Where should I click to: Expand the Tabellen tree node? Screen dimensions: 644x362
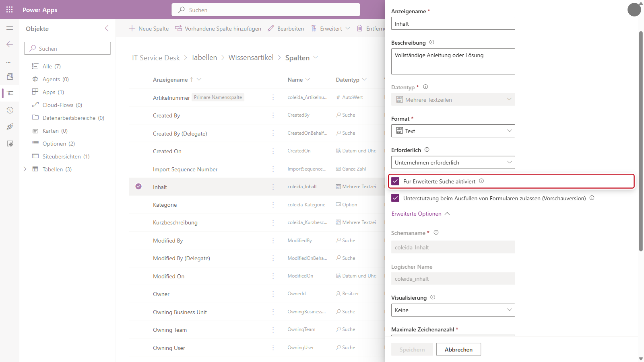pos(25,169)
